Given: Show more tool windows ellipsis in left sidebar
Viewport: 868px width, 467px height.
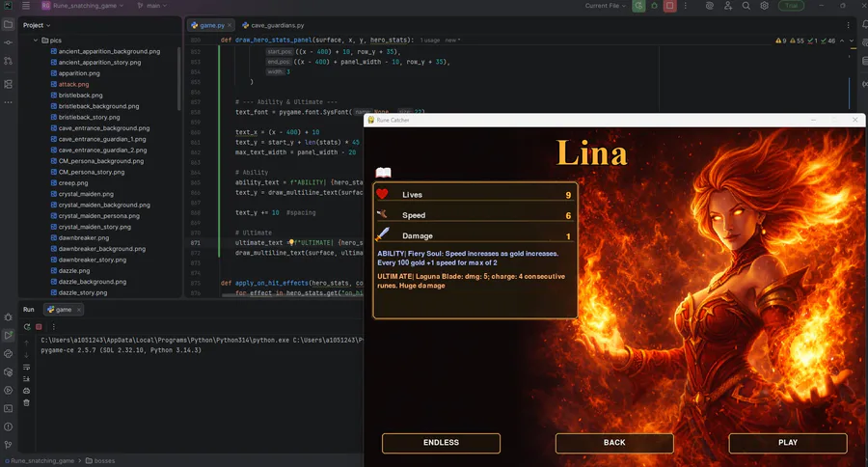Looking at the screenshot, I should (9, 102).
